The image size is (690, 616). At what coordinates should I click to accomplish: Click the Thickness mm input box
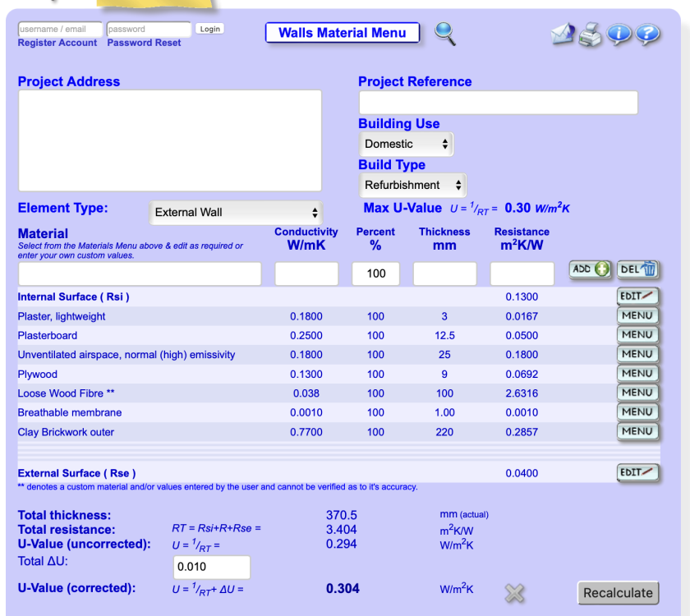click(444, 274)
